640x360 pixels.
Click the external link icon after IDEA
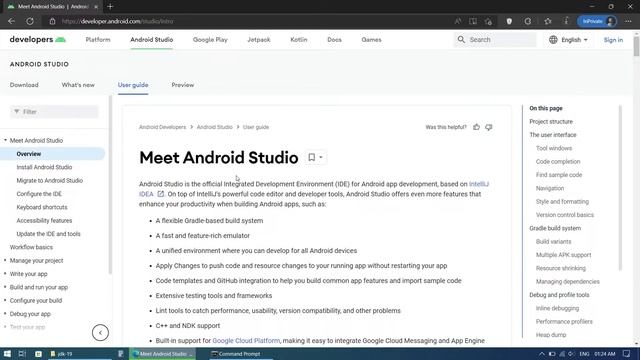click(x=160, y=194)
